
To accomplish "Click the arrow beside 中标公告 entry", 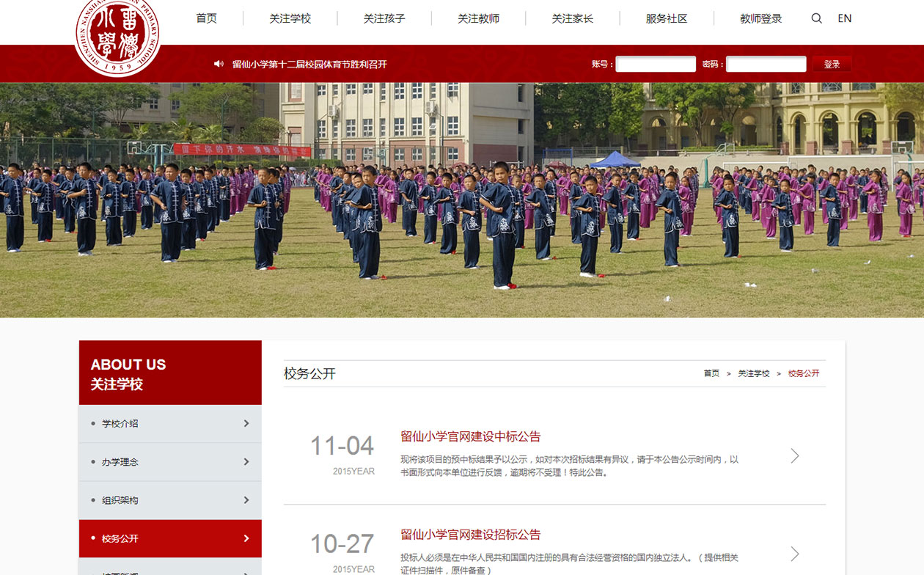I will coord(795,455).
